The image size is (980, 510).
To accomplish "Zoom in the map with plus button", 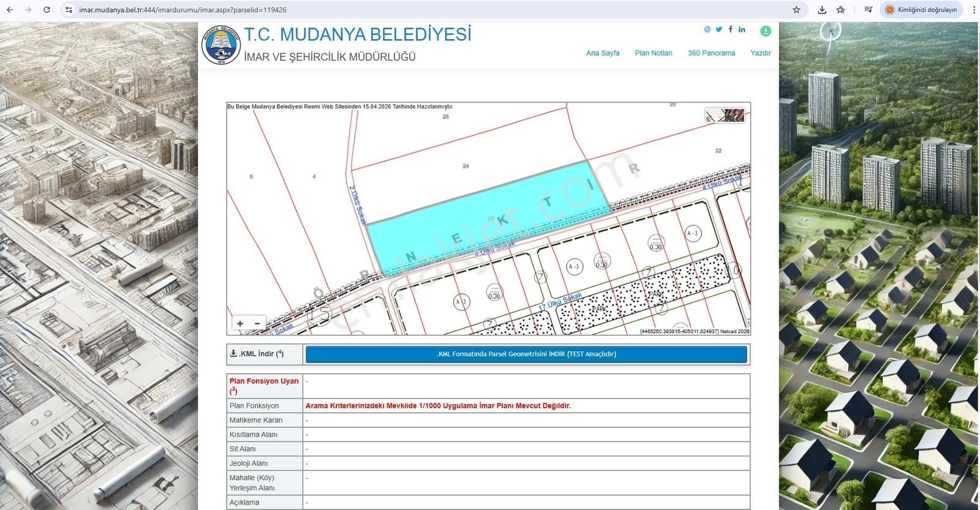I will click(x=240, y=323).
